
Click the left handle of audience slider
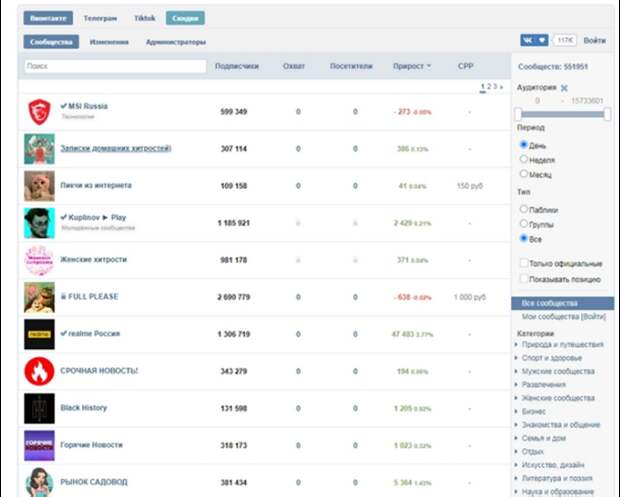pyautogui.click(x=518, y=114)
